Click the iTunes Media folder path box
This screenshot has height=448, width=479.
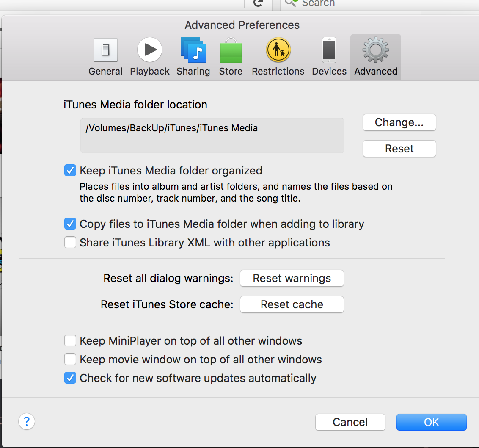click(212, 136)
